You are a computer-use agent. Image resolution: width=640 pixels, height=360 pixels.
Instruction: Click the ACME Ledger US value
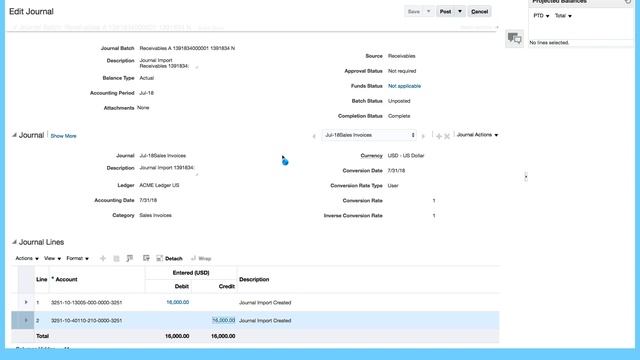[x=159, y=185]
